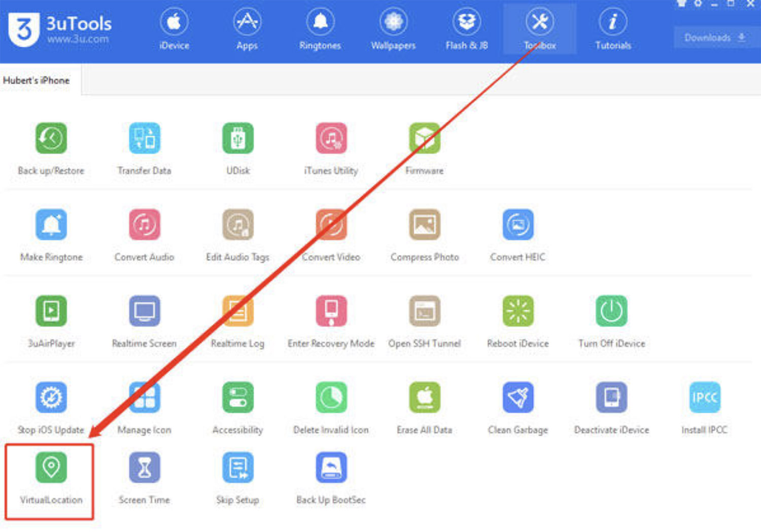761x532 pixels.
Task: Select the Toolbox section
Action: coord(540,29)
